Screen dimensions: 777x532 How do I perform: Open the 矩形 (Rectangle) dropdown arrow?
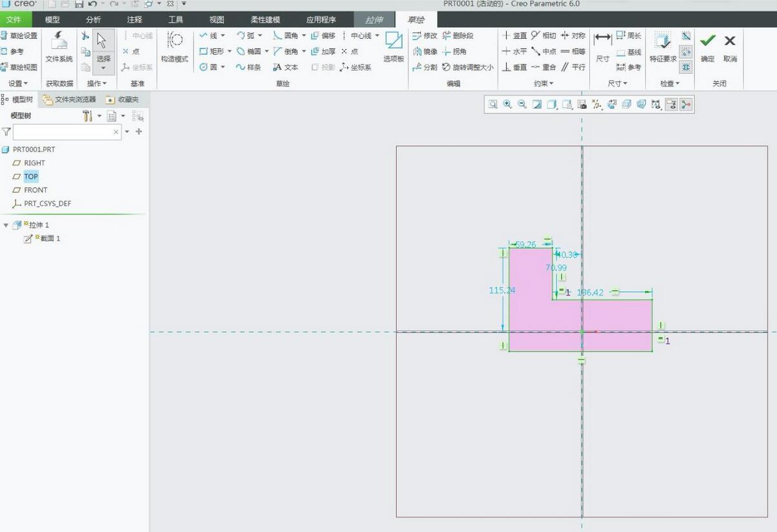click(228, 52)
